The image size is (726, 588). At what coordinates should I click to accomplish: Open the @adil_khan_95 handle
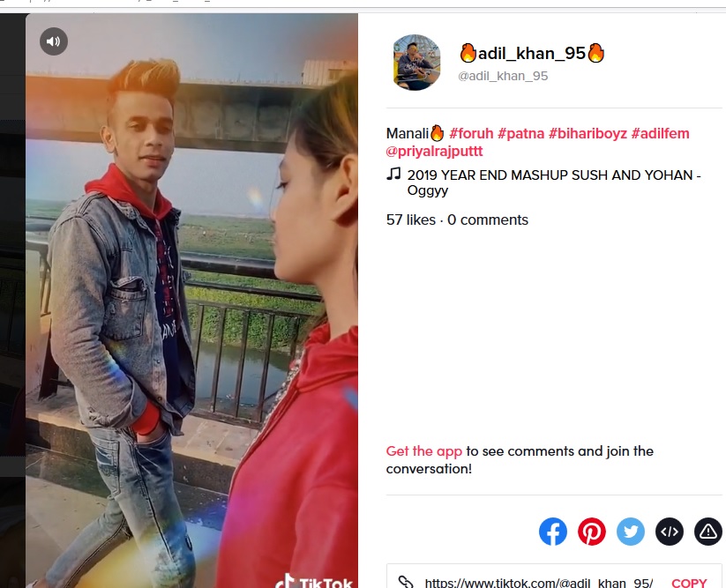(503, 76)
